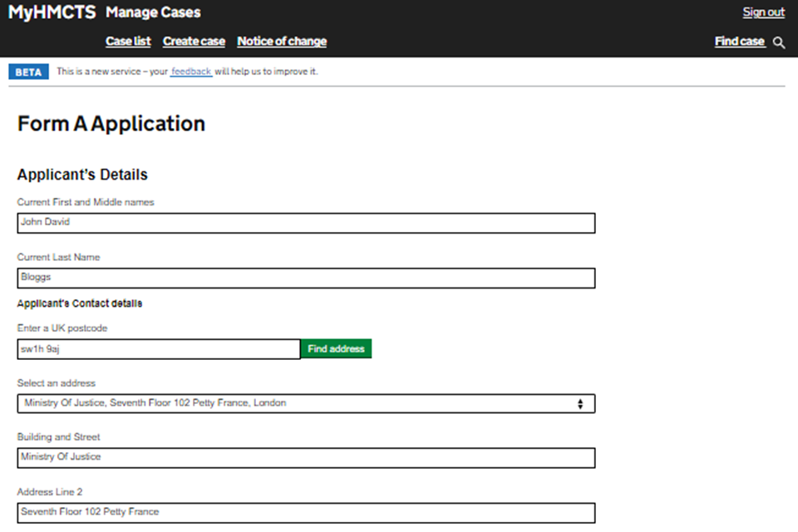This screenshot has height=532, width=798.
Task: Click the Manage Cases header title
Action: click(x=153, y=12)
